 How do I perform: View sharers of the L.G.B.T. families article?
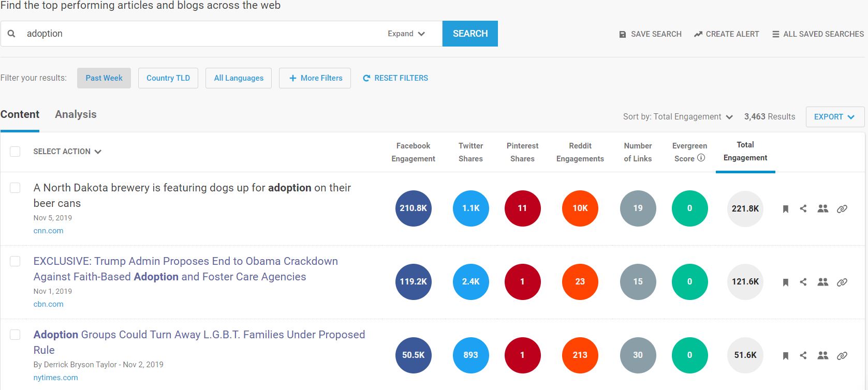click(822, 355)
